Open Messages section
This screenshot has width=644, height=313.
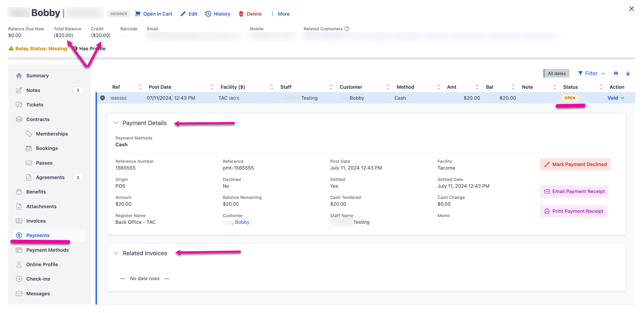(x=49, y=293)
